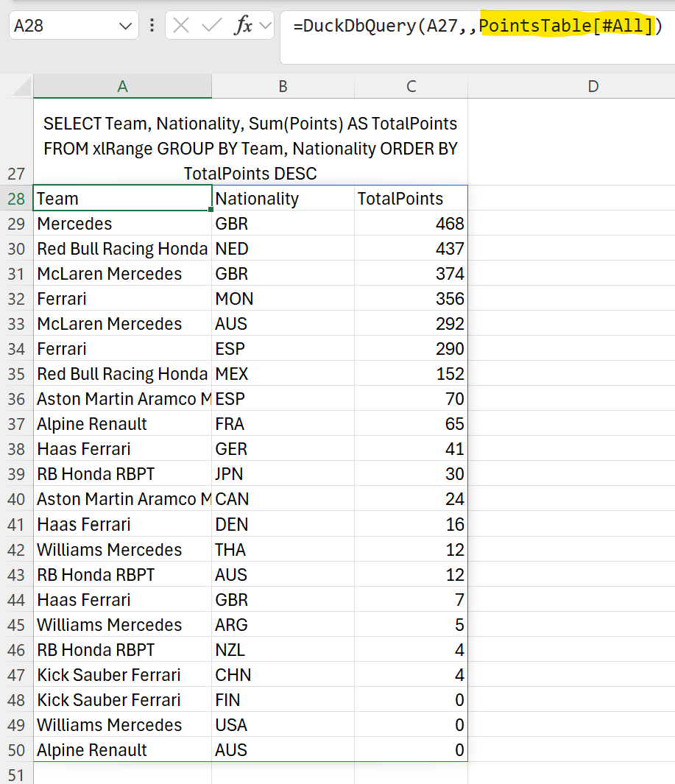Select column D header

(x=593, y=86)
